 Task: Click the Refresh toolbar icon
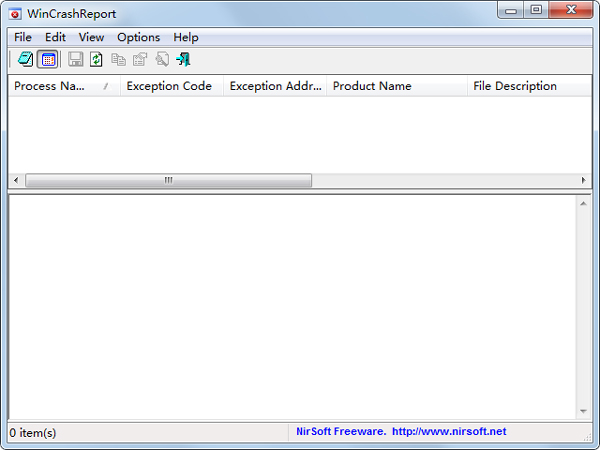(96, 60)
